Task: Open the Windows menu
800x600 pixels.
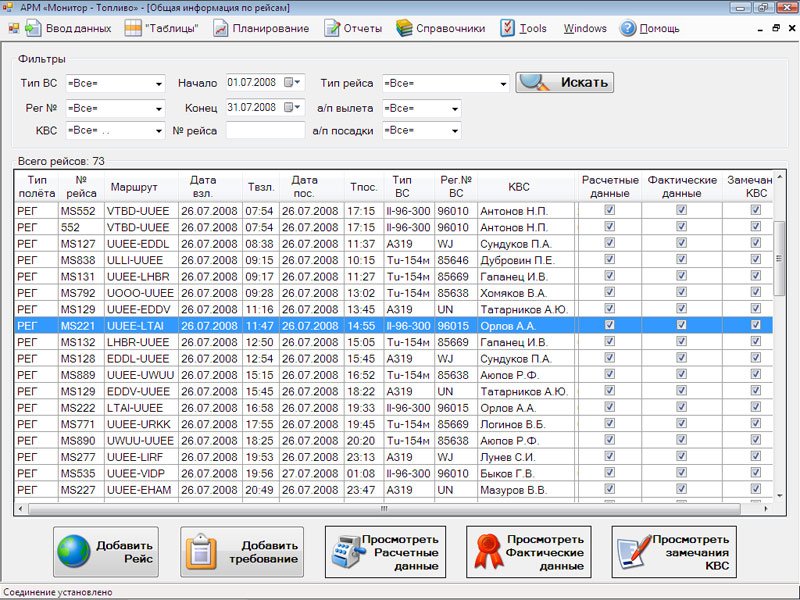Action: point(585,29)
